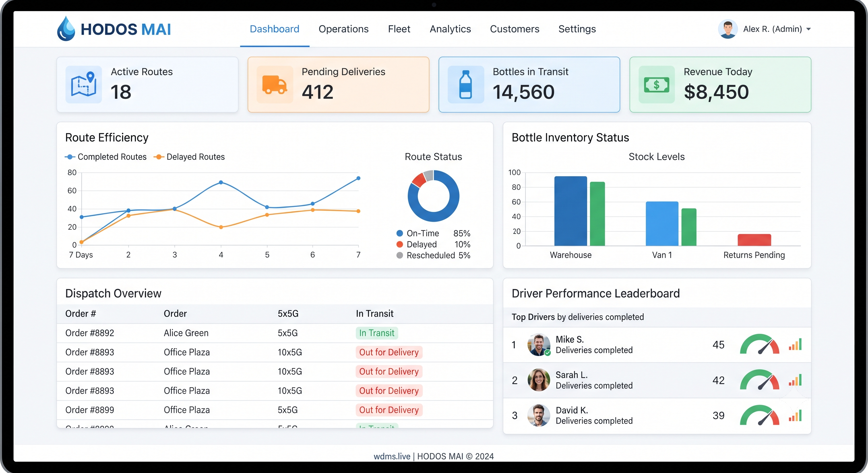Click the Active Routes map icon
Image resolution: width=868 pixels, height=473 pixels.
click(84, 84)
